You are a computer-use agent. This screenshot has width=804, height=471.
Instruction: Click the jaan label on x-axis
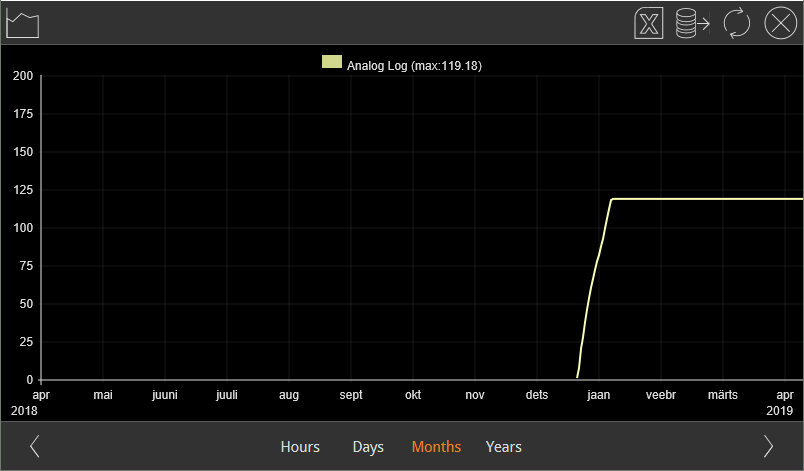(598, 395)
